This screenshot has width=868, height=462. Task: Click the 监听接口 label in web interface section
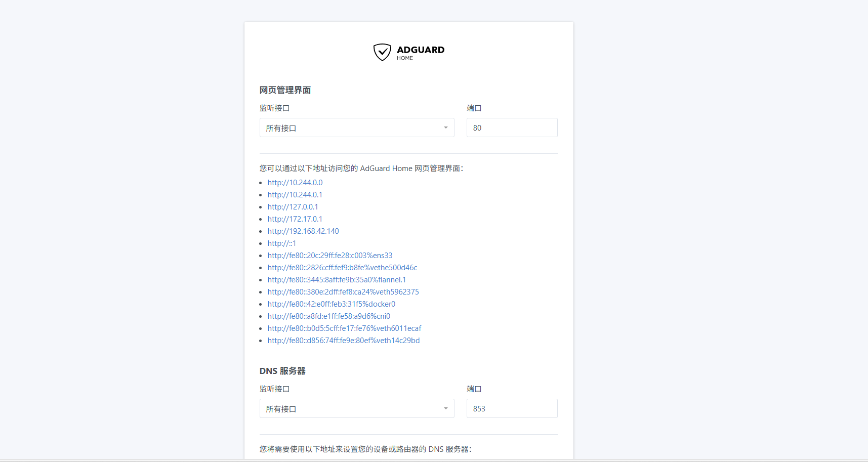pos(275,108)
